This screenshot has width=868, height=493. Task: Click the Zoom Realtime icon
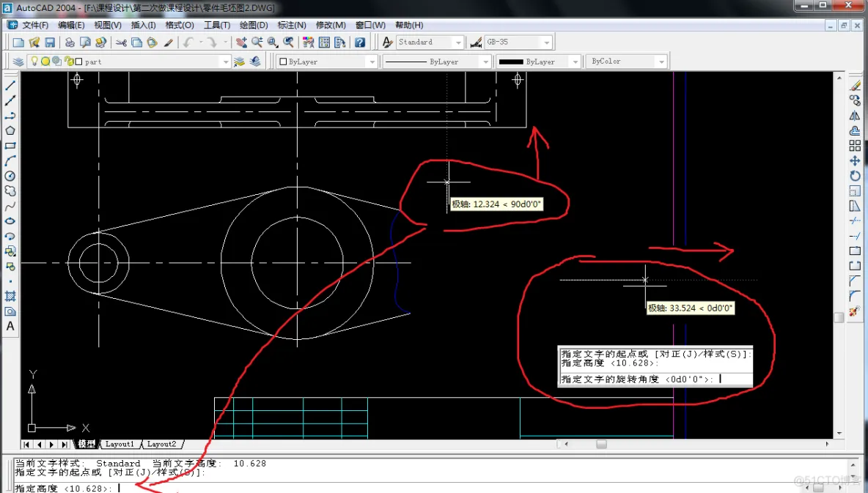pyautogui.click(x=257, y=42)
